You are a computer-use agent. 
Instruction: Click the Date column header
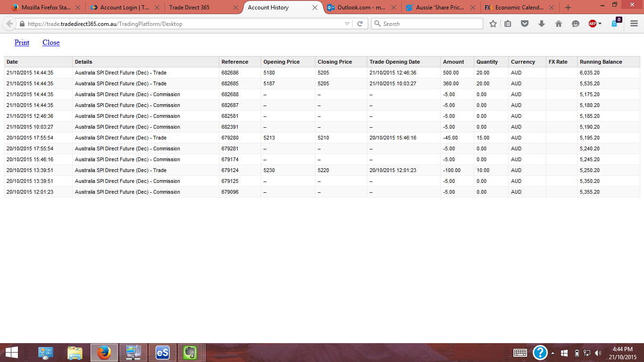pyautogui.click(x=38, y=62)
